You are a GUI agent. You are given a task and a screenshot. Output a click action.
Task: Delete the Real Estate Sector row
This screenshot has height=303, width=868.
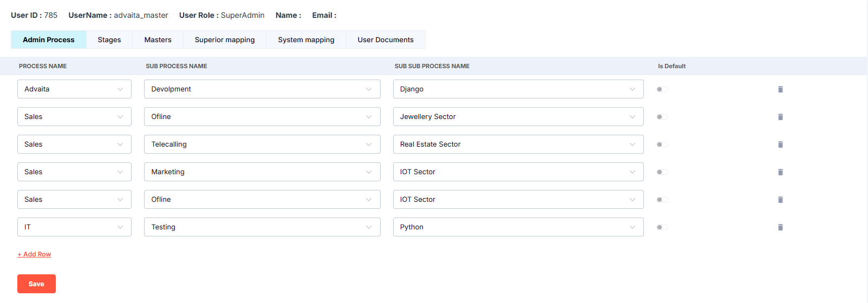780,144
